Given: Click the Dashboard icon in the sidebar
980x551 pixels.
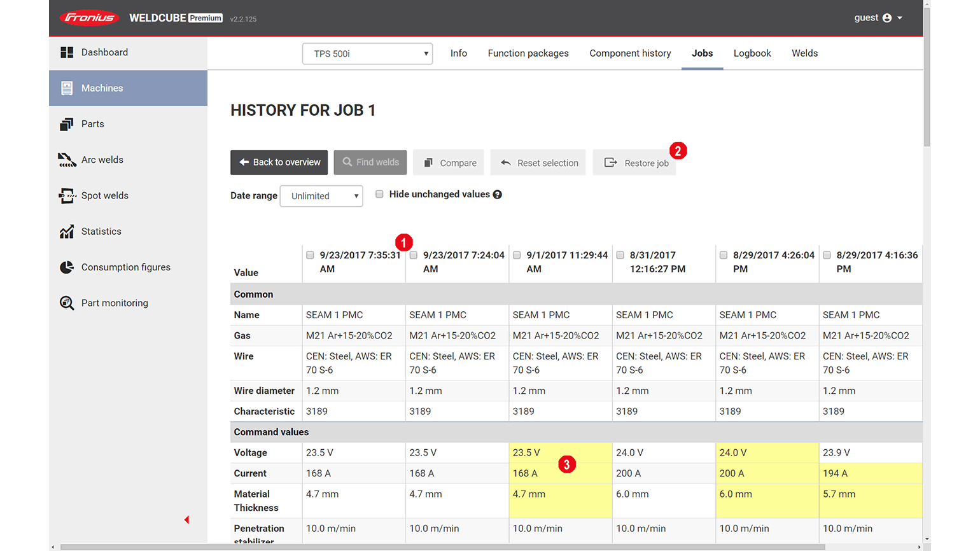Looking at the screenshot, I should [66, 52].
